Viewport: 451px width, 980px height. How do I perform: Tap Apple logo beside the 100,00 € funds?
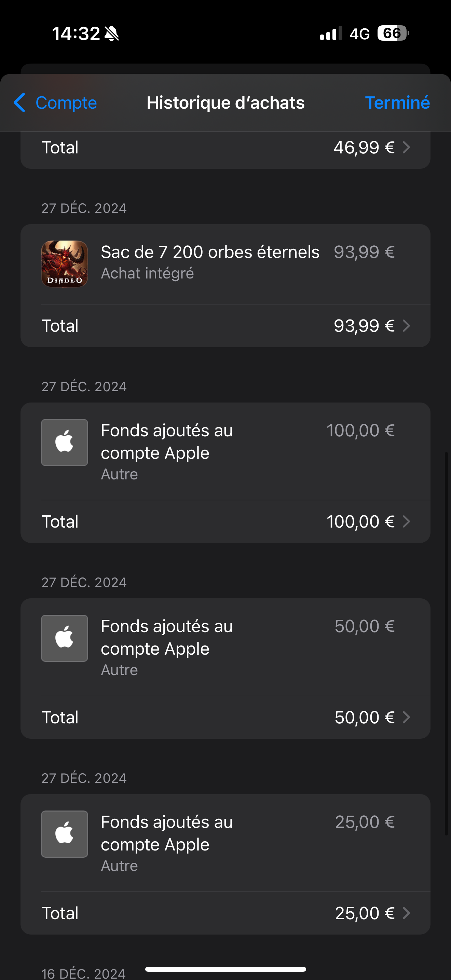pos(64,443)
